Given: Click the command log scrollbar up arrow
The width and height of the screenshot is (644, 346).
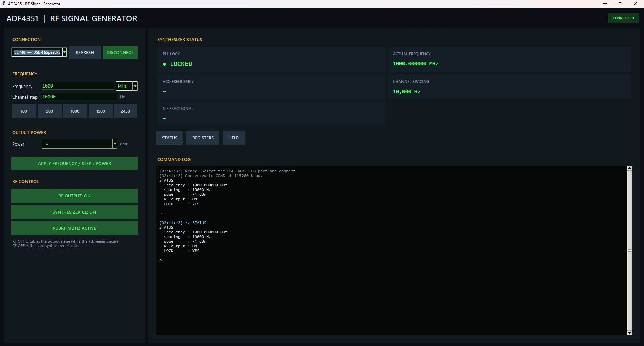Looking at the screenshot, I should 629,168.
